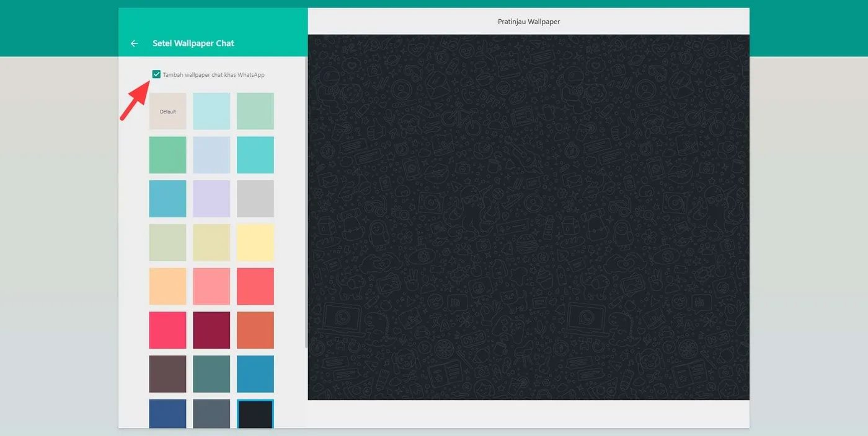The image size is (868, 436).
Task: Select the navy blue swatch in bottom row
Action: [167, 414]
